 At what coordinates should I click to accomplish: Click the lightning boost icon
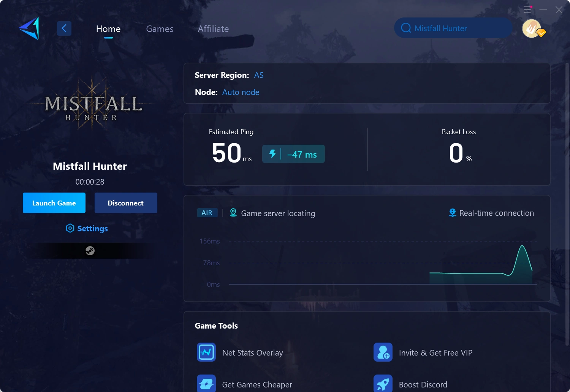coord(272,154)
